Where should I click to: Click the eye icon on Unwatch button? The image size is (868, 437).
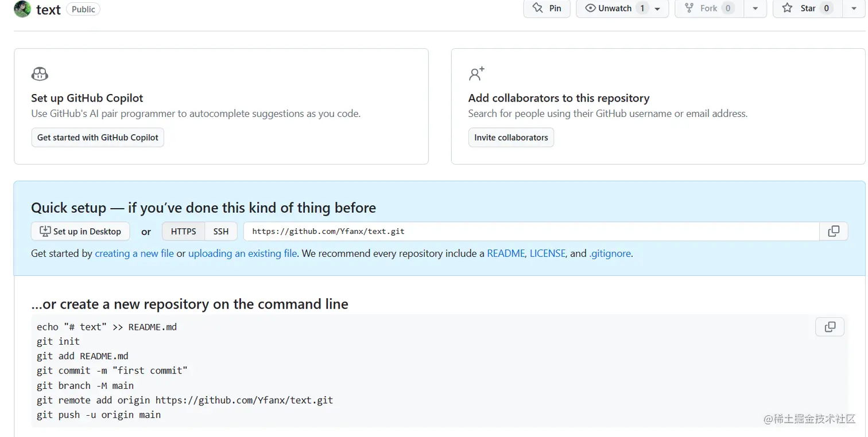pyautogui.click(x=591, y=9)
